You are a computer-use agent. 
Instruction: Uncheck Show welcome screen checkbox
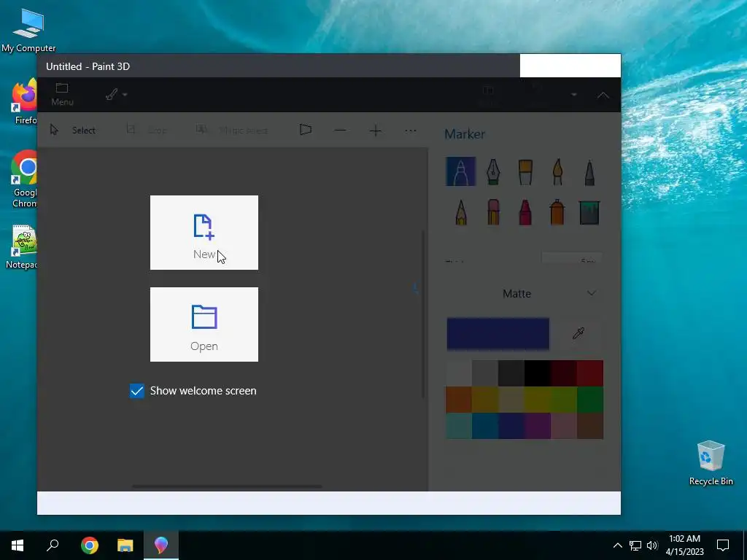(136, 391)
